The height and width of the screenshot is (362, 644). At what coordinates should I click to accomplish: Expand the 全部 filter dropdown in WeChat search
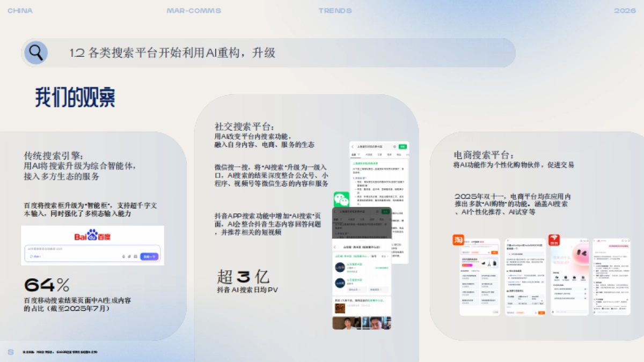[356, 154]
